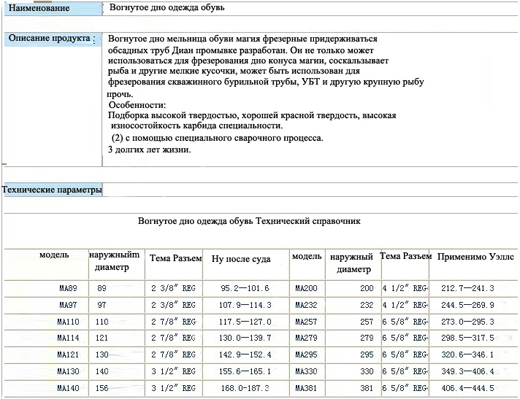Select the Особенности line in description
The width and height of the screenshot is (520, 399).
coord(137,105)
